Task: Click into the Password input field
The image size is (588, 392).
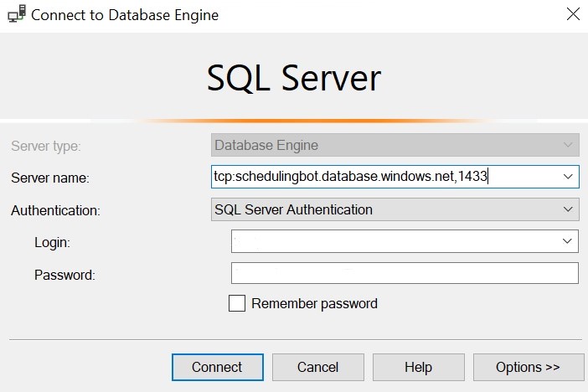Action: point(405,273)
